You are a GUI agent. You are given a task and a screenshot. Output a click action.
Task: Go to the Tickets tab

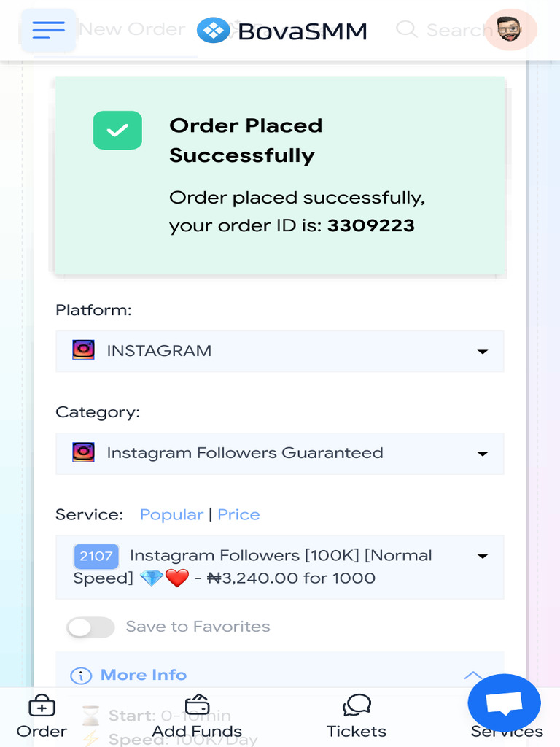point(357,717)
